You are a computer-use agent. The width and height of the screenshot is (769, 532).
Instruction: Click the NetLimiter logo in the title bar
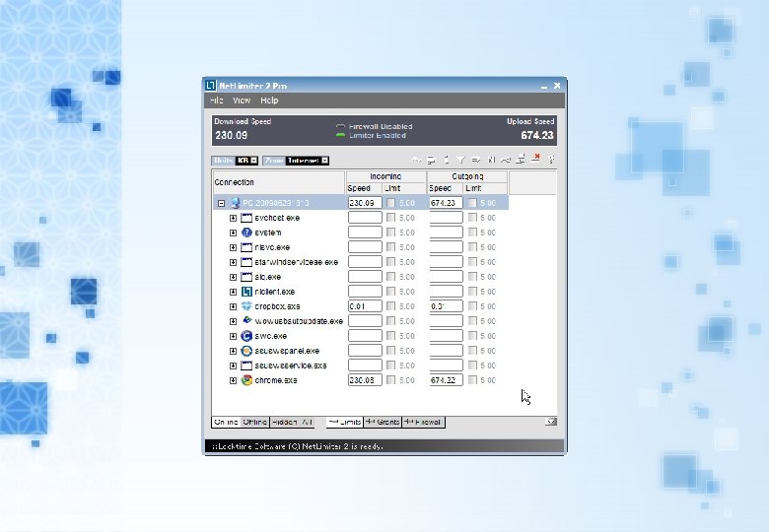pyautogui.click(x=210, y=86)
